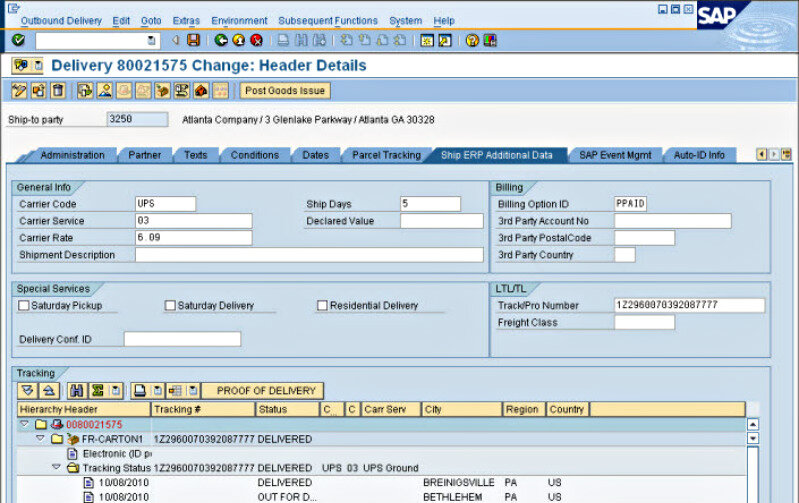
Task: Click the PROOF OF DELIVERY button
Action: [x=265, y=391]
